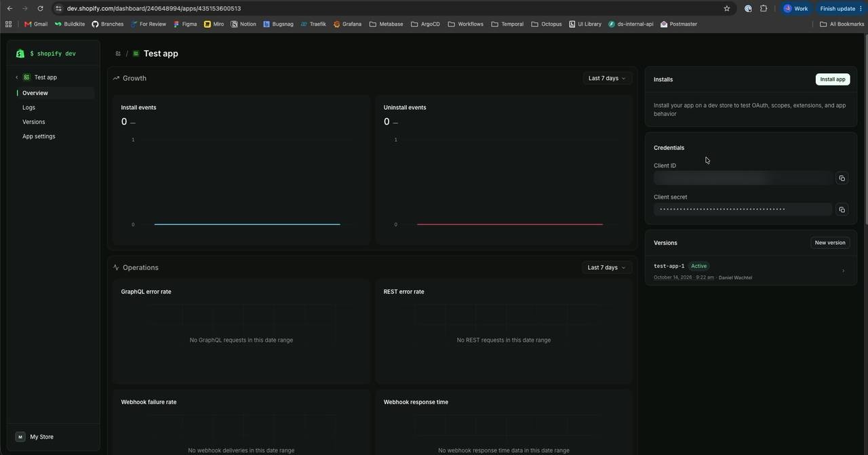Copy the Client secret value
868x455 pixels.
842,210
